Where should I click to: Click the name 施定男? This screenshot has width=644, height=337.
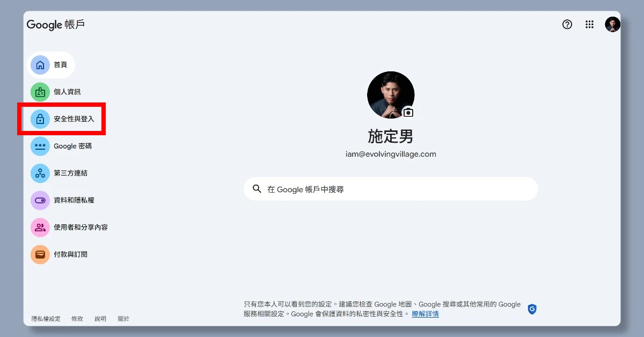391,136
